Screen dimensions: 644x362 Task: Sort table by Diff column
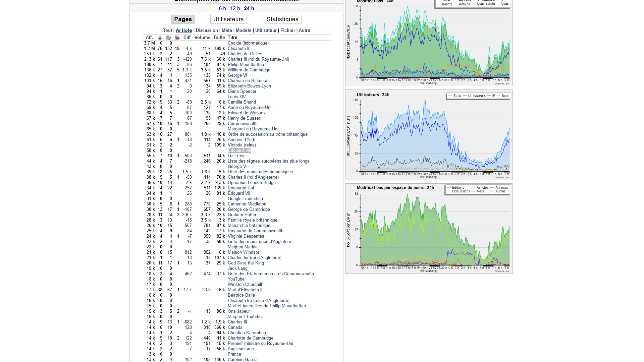(x=187, y=38)
